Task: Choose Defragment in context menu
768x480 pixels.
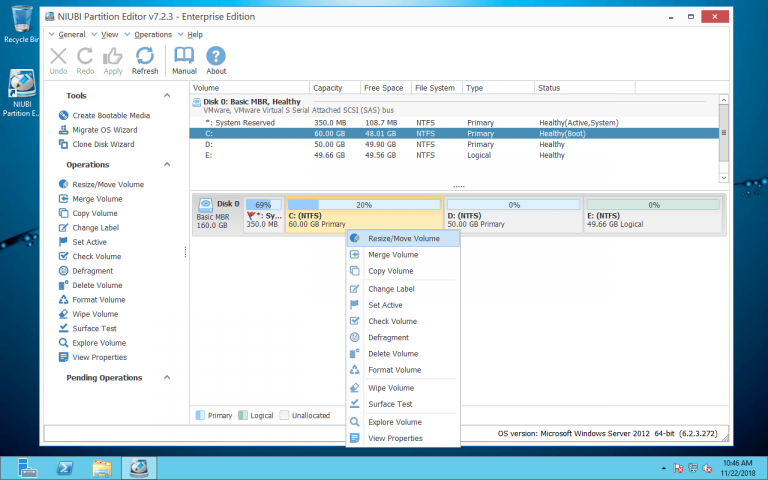Action: pos(403,337)
